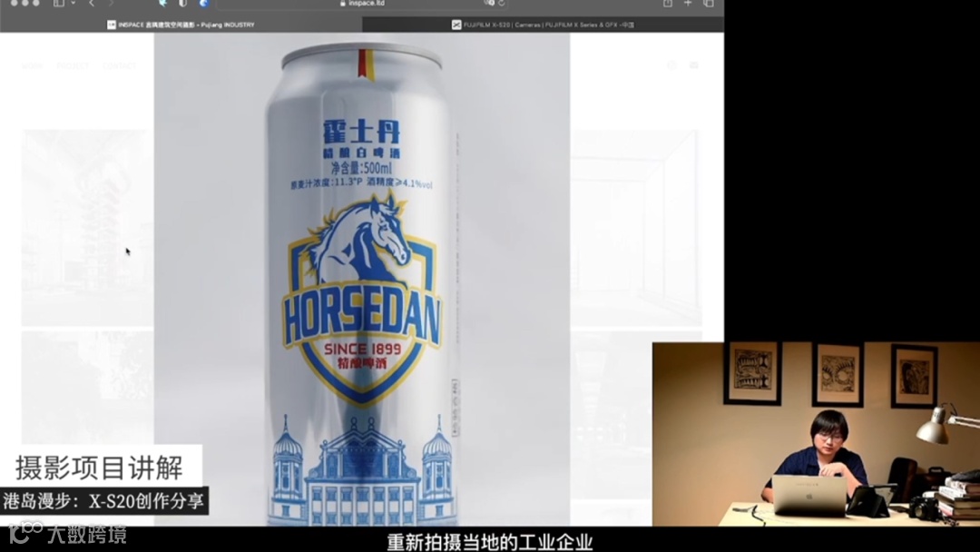Image resolution: width=980 pixels, height=552 pixels.
Task: Switch to the FUJIFILM X-S20 Cameras tab
Action: [544, 25]
